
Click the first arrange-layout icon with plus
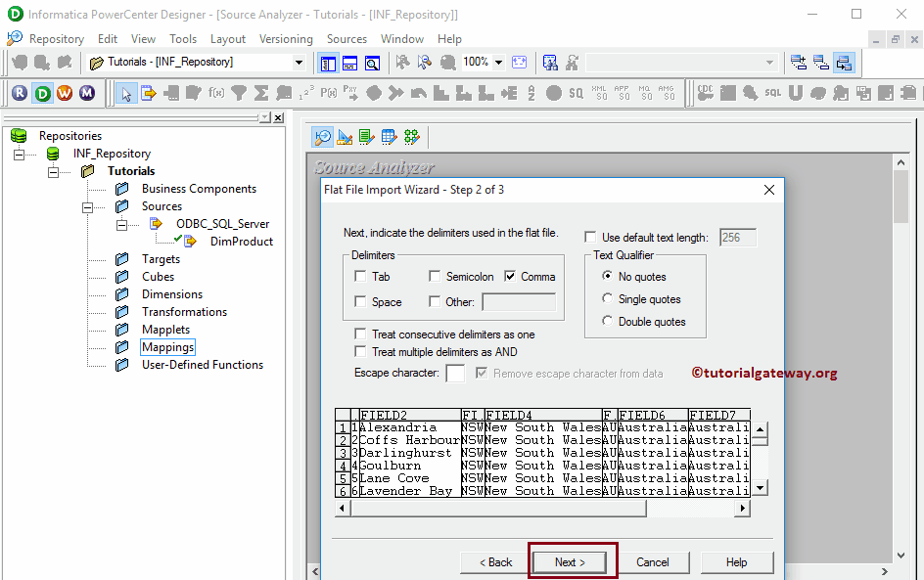[799, 63]
